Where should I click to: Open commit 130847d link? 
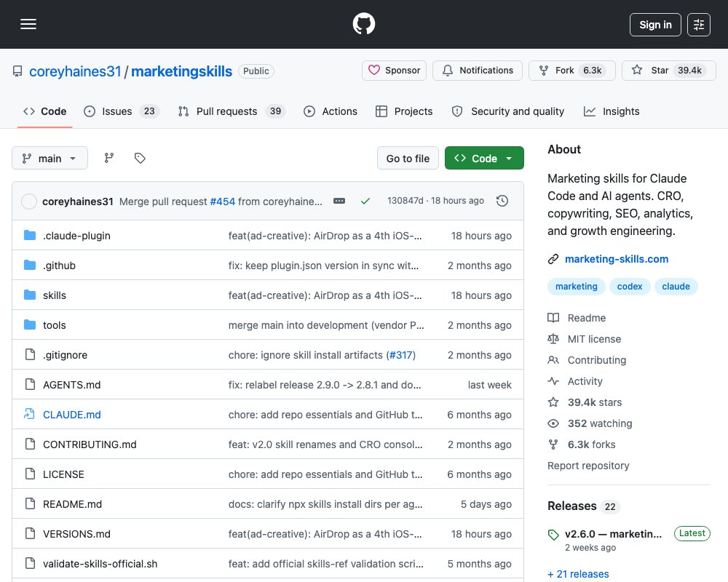[405, 201]
